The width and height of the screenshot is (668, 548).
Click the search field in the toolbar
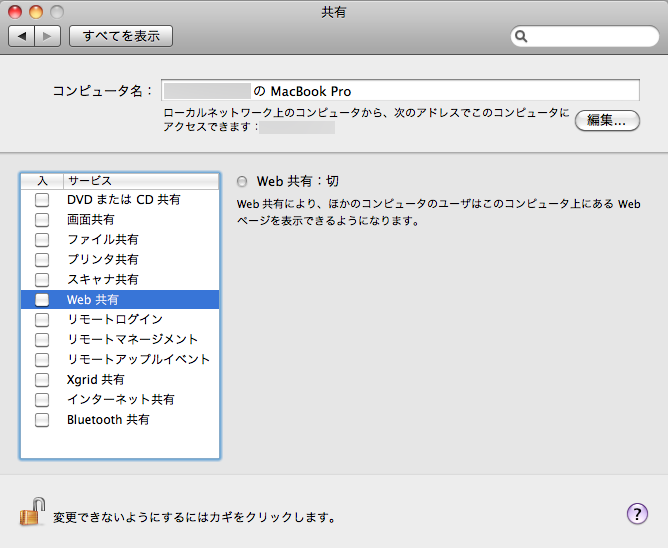click(x=584, y=37)
